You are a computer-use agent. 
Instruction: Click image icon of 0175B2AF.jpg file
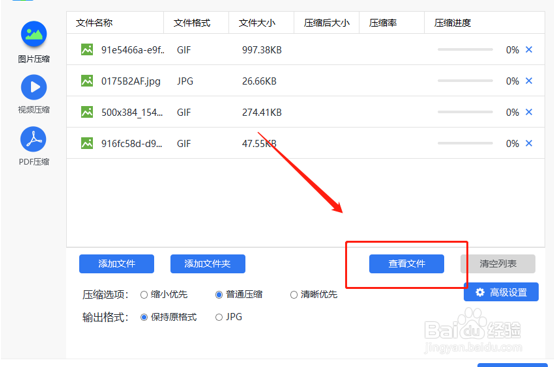pyautogui.click(x=87, y=81)
